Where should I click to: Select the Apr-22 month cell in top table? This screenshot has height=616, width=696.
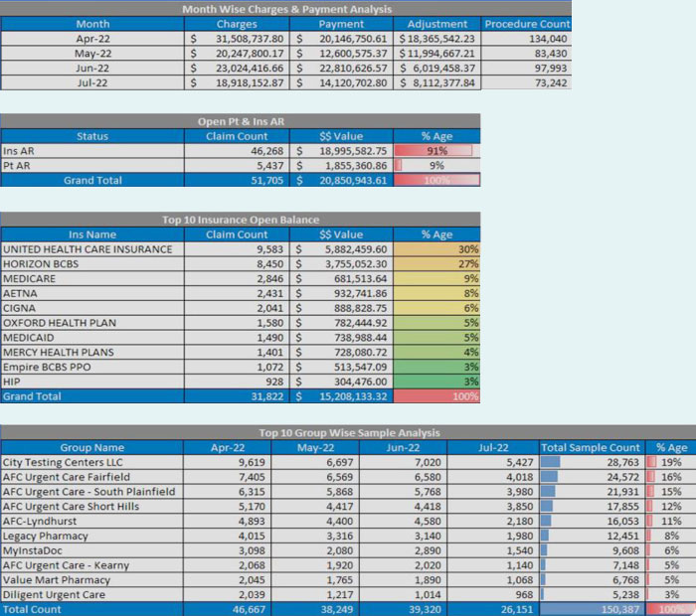pyautogui.click(x=92, y=39)
